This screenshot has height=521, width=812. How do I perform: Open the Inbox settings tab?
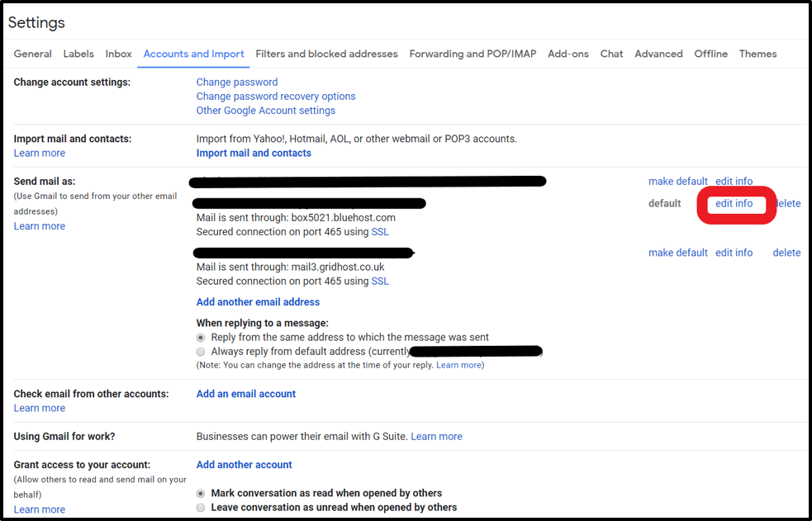click(x=118, y=54)
